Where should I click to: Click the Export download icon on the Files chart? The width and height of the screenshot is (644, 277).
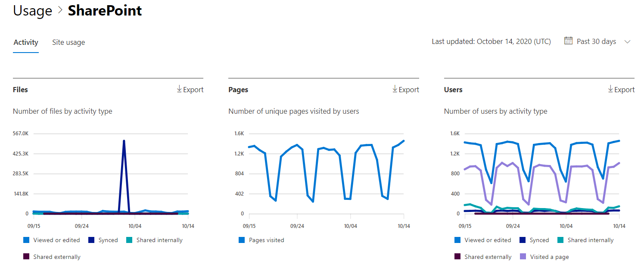pyautogui.click(x=179, y=89)
